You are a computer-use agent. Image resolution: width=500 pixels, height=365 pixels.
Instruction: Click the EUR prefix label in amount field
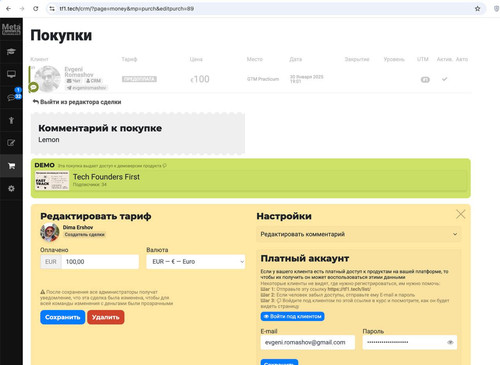(x=51, y=262)
